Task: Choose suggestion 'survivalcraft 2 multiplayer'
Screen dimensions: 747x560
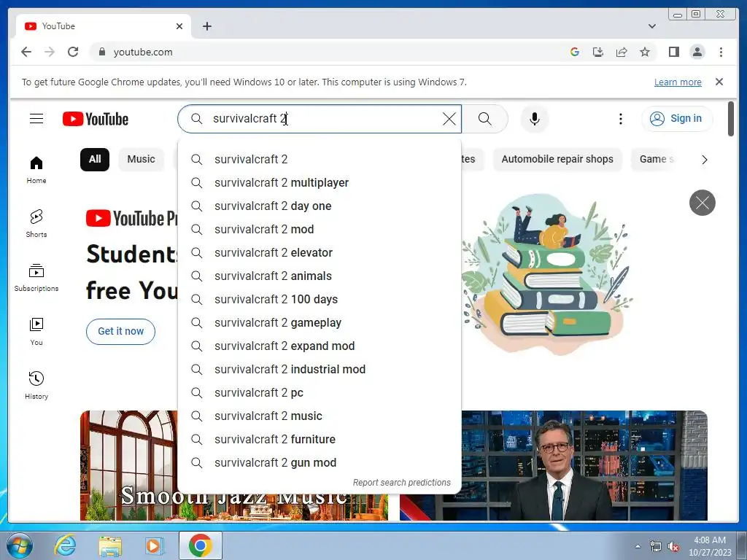Action: pyautogui.click(x=320, y=182)
